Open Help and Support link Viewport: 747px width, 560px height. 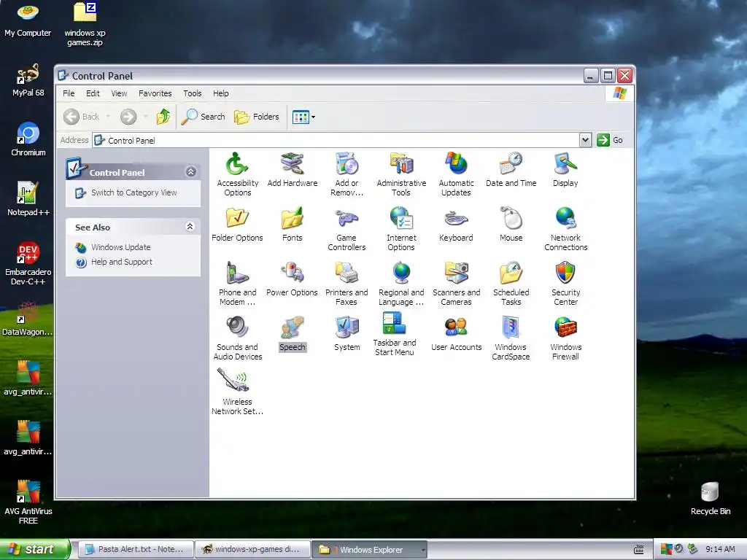coord(122,262)
